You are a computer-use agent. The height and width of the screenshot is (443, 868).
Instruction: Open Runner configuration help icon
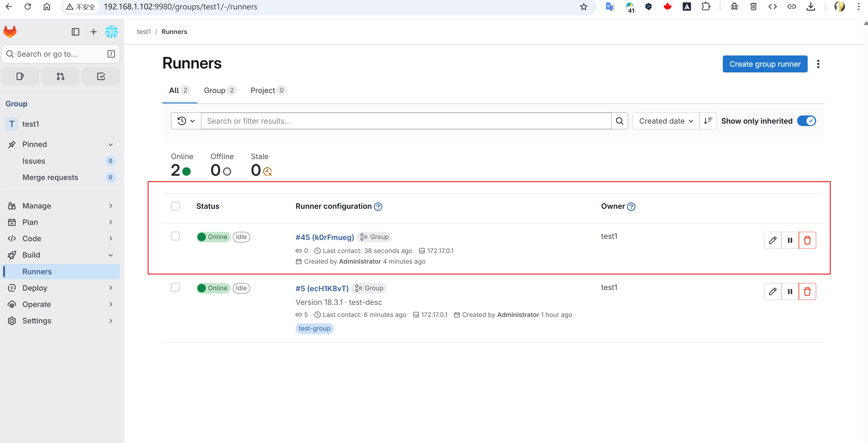click(378, 207)
